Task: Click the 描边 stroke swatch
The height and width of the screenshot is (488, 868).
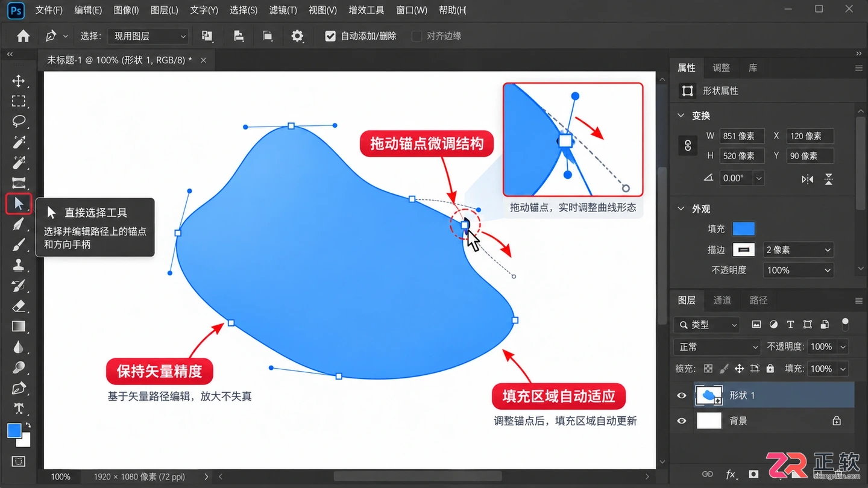Action: (x=743, y=249)
